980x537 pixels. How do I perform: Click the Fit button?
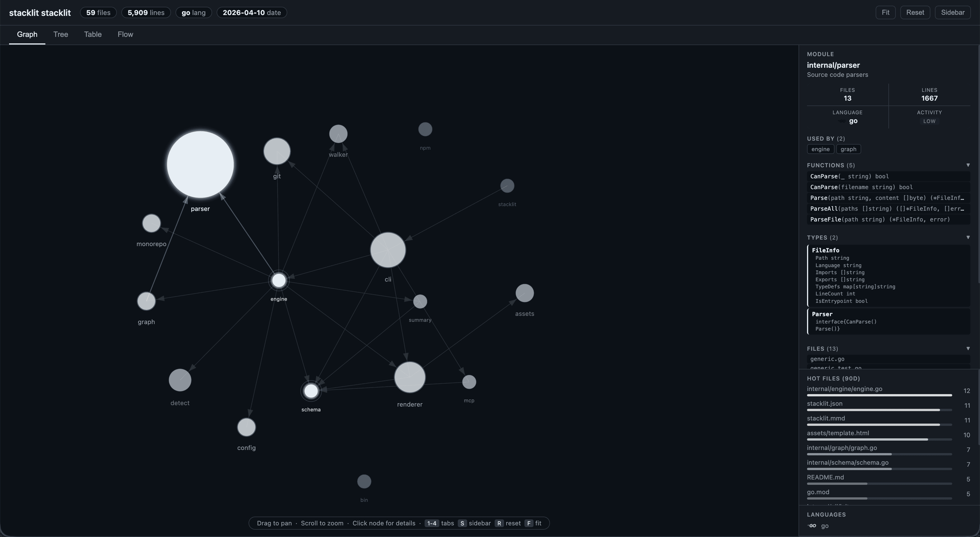[886, 12]
